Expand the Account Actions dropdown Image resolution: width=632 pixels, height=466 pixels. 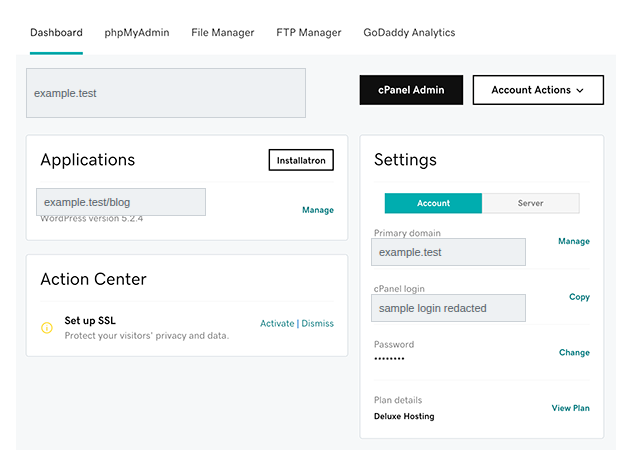538,90
